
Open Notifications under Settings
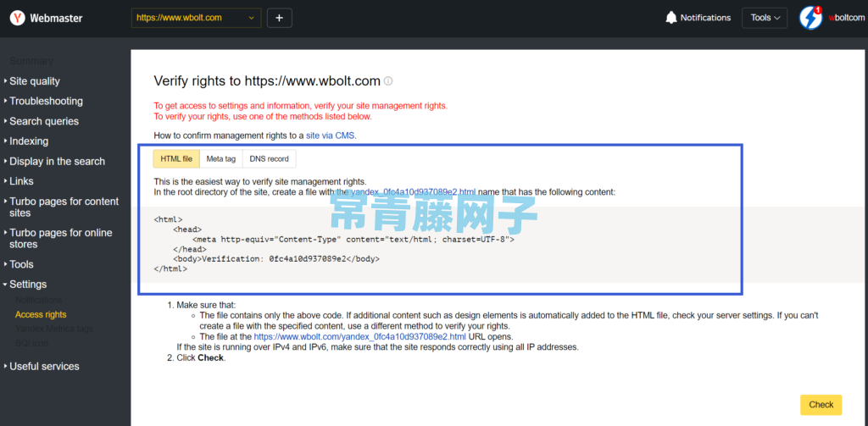[39, 300]
